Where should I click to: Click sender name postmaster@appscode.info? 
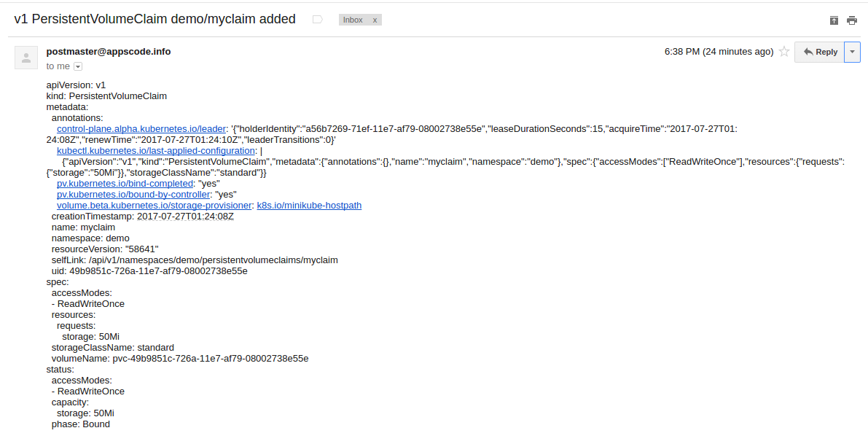pyautogui.click(x=109, y=52)
